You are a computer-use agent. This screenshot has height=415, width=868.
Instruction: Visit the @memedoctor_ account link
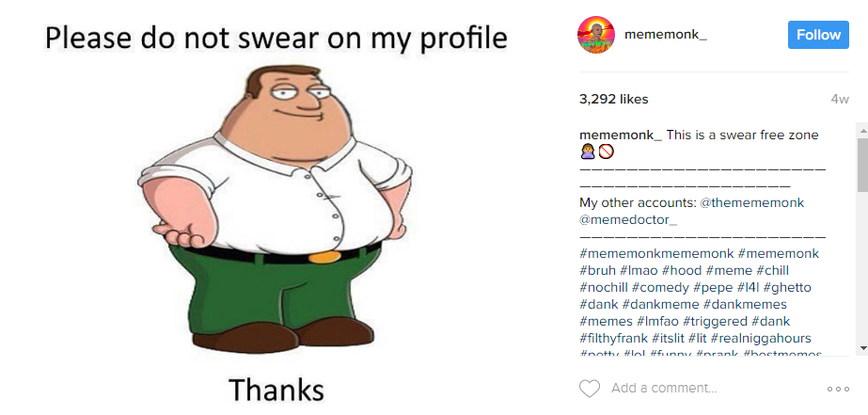click(628, 220)
